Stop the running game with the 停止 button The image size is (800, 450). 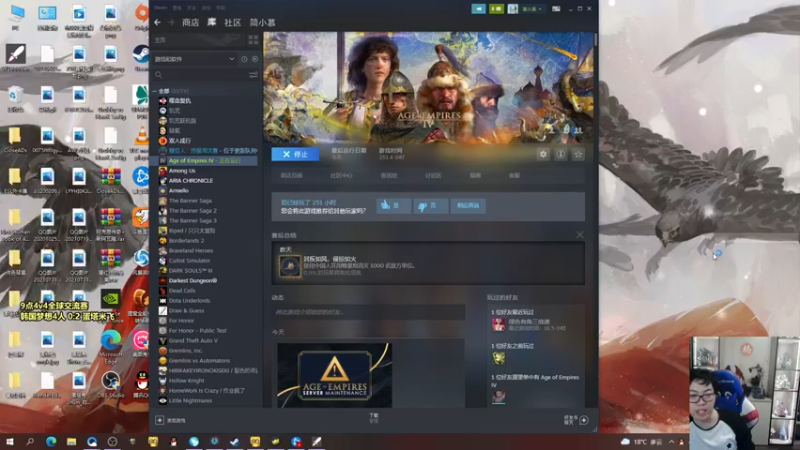tap(295, 154)
